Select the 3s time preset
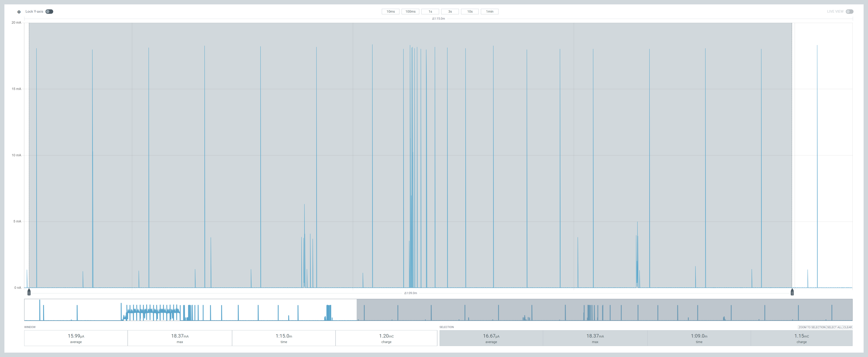The height and width of the screenshot is (357, 868). [450, 11]
